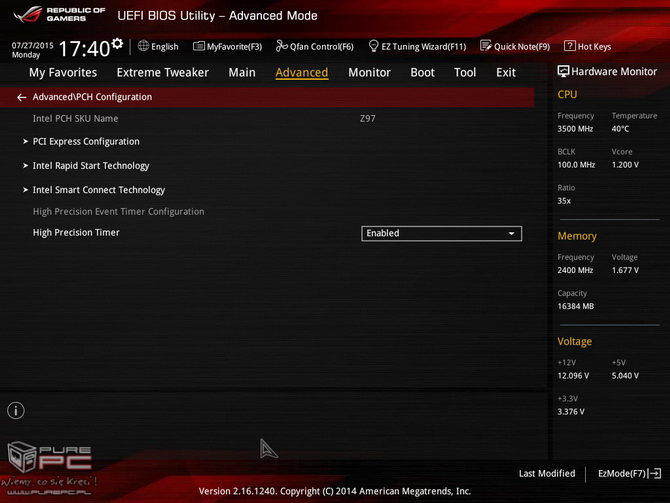Click the Intel PCH SKU Name row
This screenshot has width=670, height=503.
point(267,118)
